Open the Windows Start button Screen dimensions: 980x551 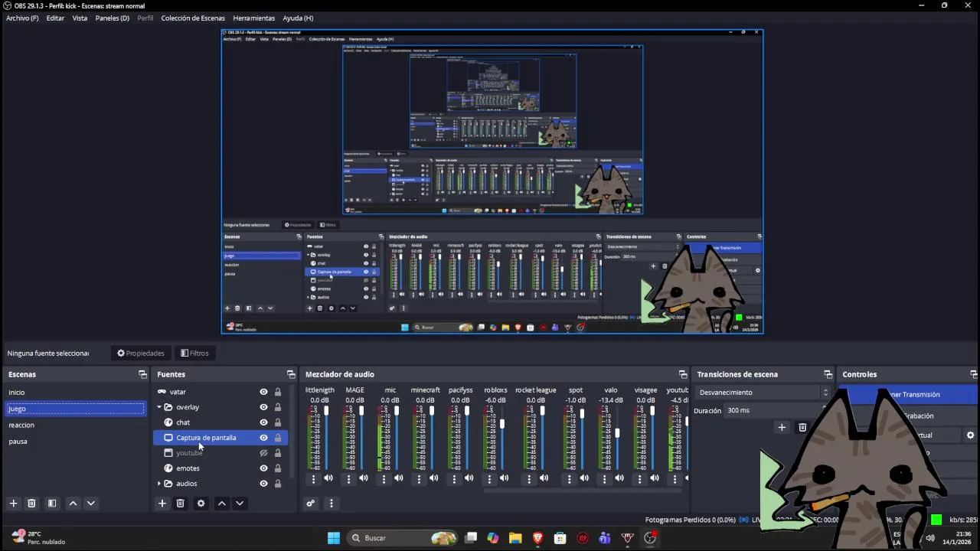[x=334, y=538]
